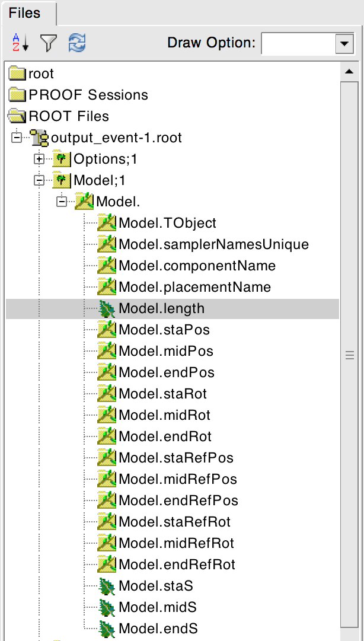This screenshot has height=641, width=364.
Task: Click the output_event-1.root file icon
Action: click(x=40, y=138)
